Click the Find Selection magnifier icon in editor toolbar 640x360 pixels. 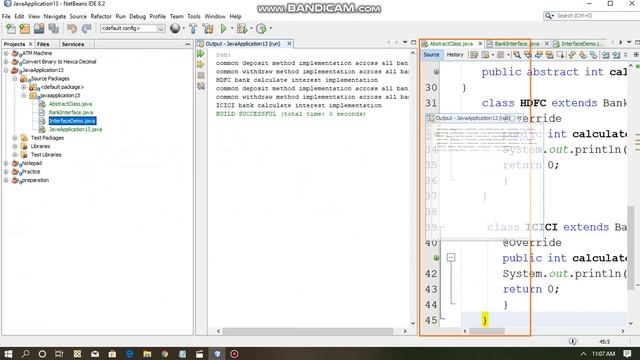tap(517, 55)
